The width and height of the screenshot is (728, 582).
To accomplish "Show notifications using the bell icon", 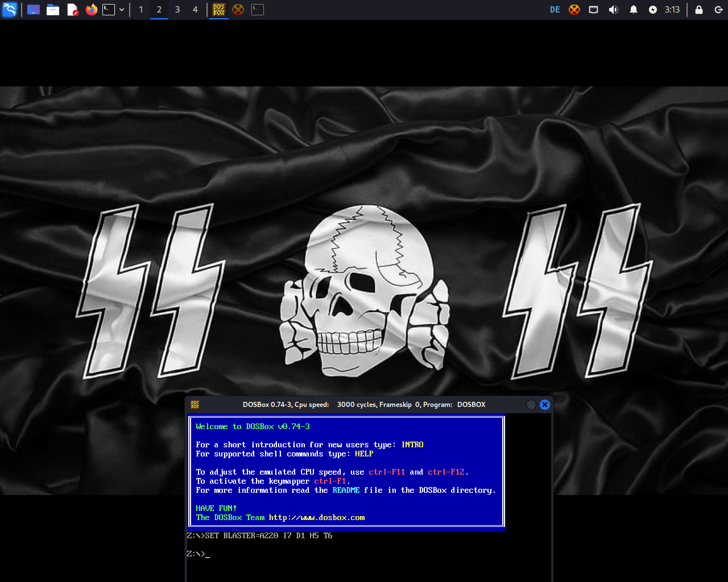I will point(633,10).
